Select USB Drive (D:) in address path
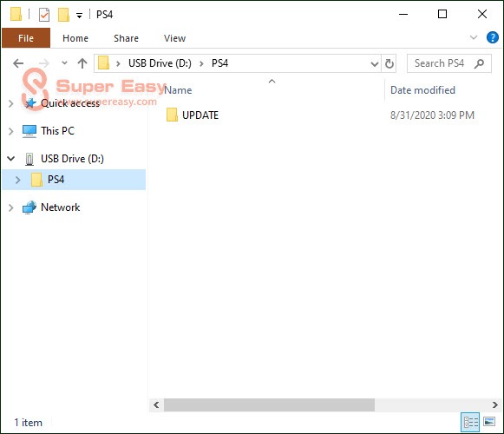Image resolution: width=504 pixels, height=434 pixels. (160, 63)
